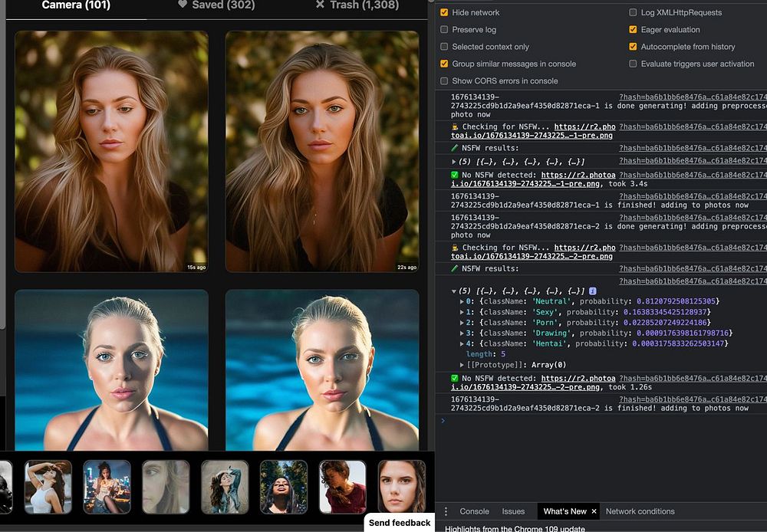Switch to the Console drawer tab

474,511
